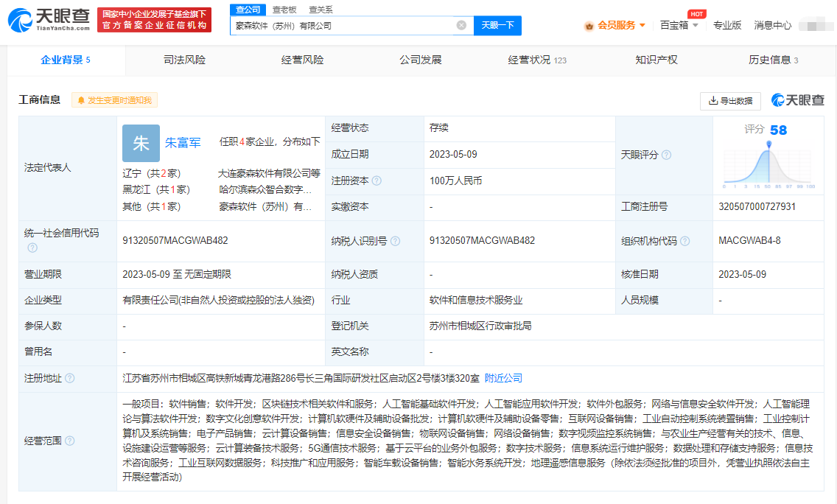The width and height of the screenshot is (837, 504).
Task: Open the 附近公司 link
Action: [x=503, y=378]
